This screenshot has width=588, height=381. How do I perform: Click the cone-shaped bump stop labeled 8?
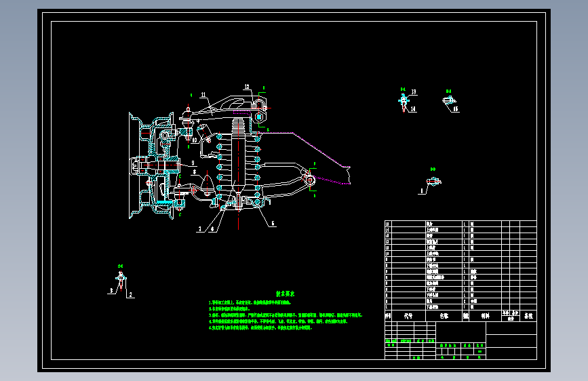click(x=207, y=184)
